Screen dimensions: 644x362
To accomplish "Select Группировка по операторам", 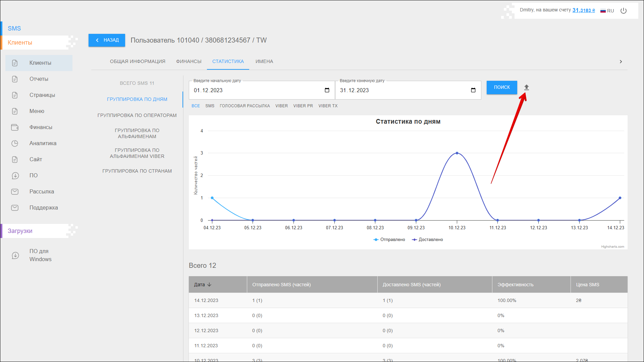I will click(x=137, y=115).
